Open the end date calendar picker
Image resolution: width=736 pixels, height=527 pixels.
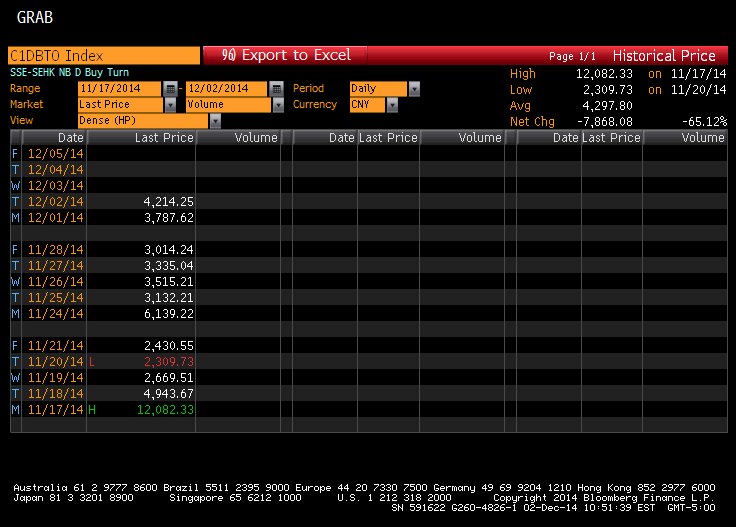point(277,88)
